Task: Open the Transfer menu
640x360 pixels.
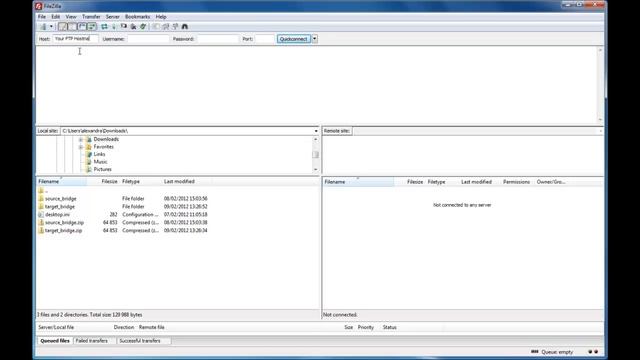Action: (91, 17)
